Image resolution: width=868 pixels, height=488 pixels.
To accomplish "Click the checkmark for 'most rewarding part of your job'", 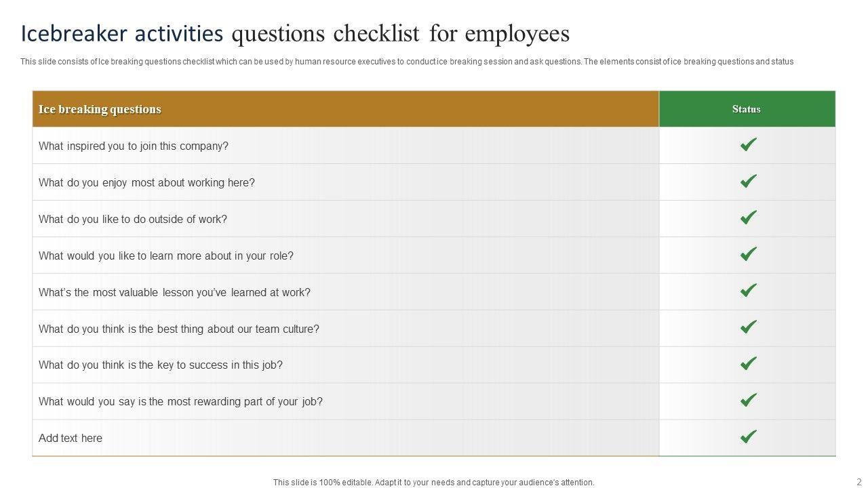I will click(x=748, y=401).
